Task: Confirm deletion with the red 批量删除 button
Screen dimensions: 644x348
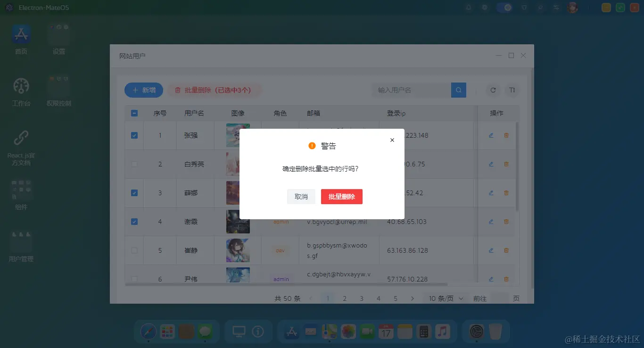Action: click(341, 197)
